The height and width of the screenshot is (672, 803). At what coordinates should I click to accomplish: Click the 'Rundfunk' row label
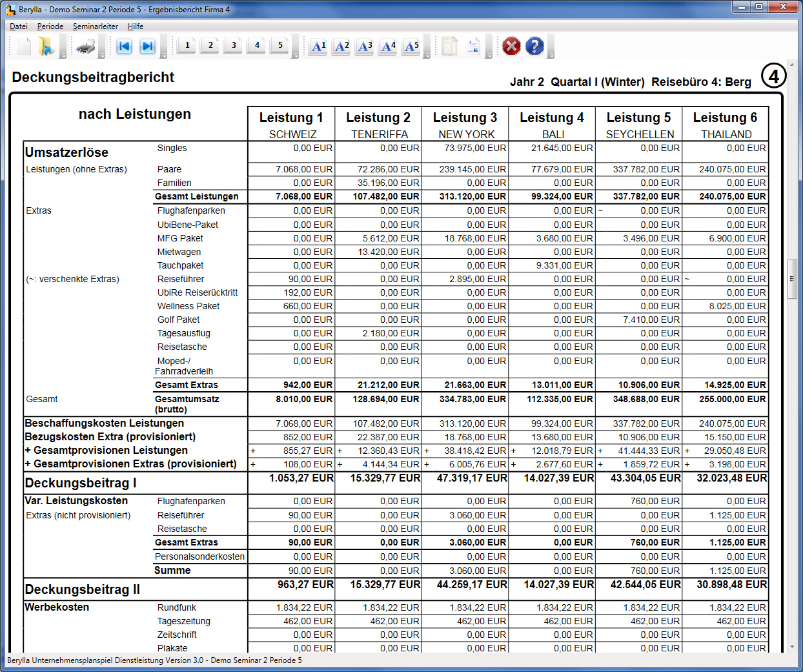click(x=177, y=607)
